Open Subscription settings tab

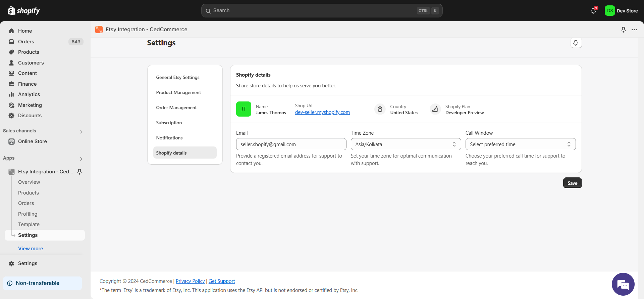pos(185,123)
